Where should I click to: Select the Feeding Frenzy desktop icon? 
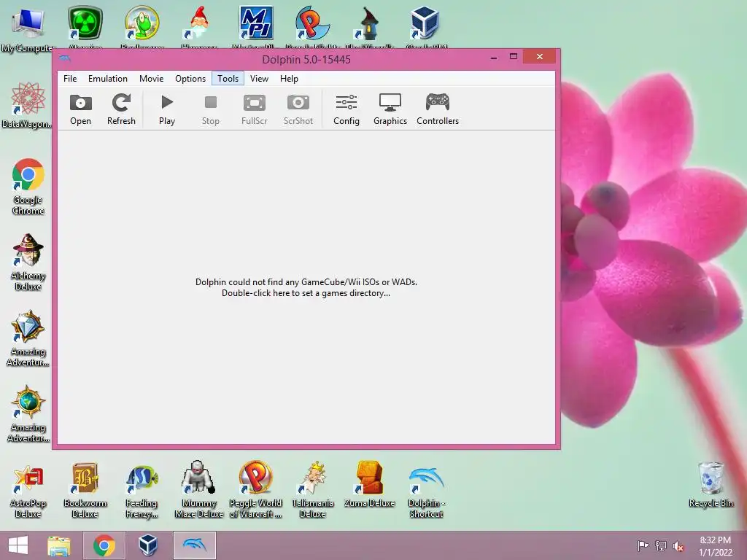142,491
